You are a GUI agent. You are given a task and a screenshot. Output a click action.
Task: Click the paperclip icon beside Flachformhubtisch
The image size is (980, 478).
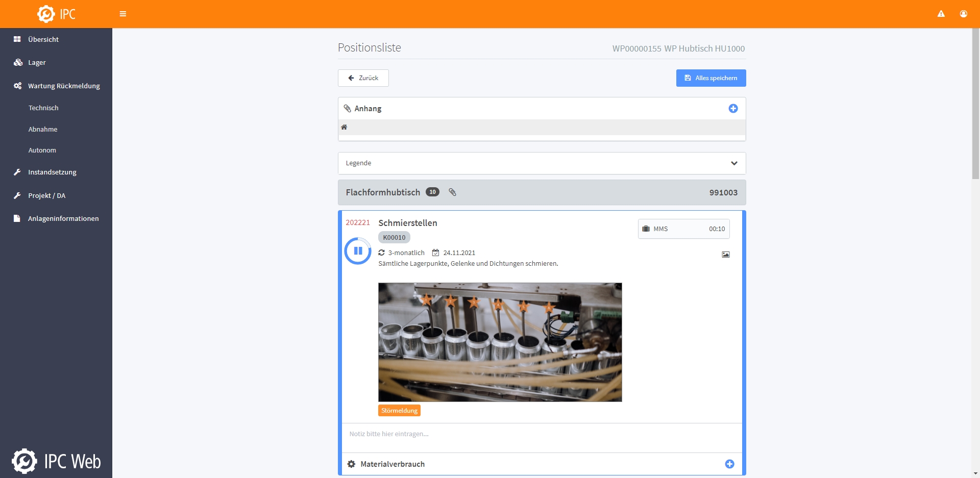pos(452,192)
